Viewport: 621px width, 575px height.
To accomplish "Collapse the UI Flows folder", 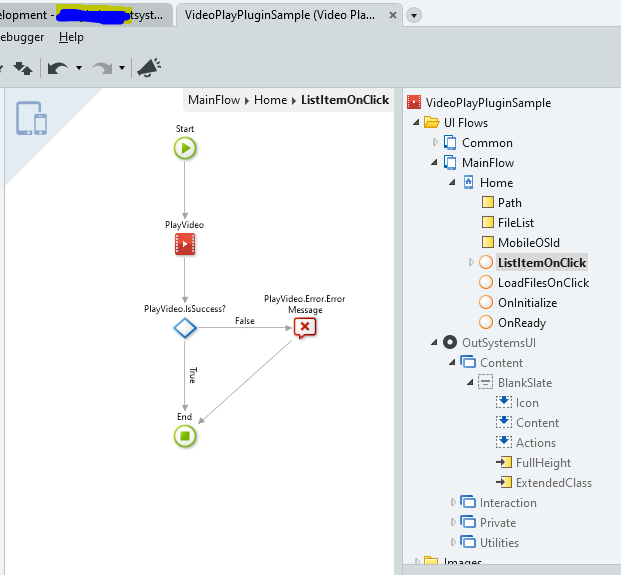I will tap(416, 122).
